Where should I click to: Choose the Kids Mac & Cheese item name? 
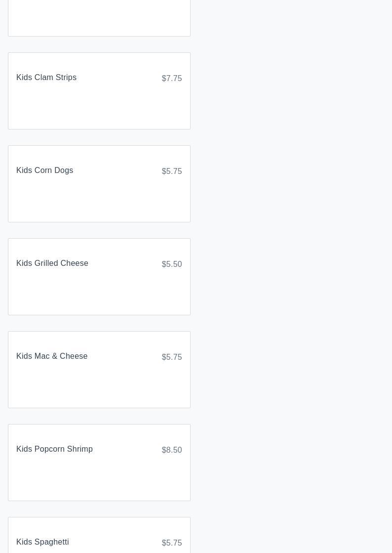[x=52, y=356]
